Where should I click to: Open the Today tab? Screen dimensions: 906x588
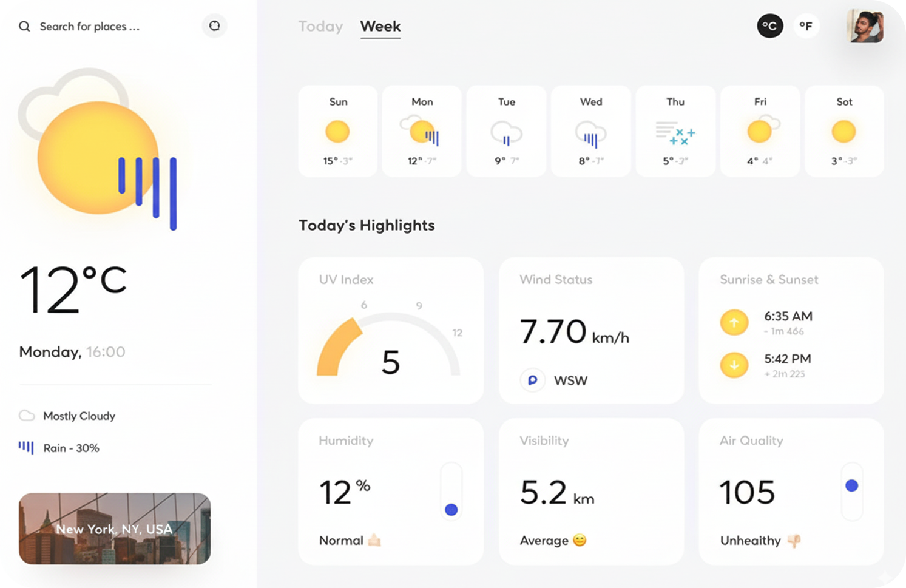320,27
